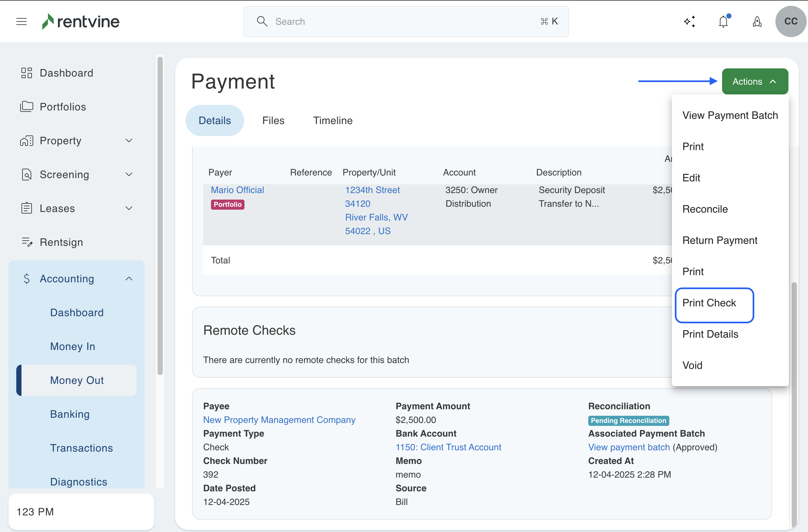
Task: Click the Portfolios folder icon
Action: point(26,106)
